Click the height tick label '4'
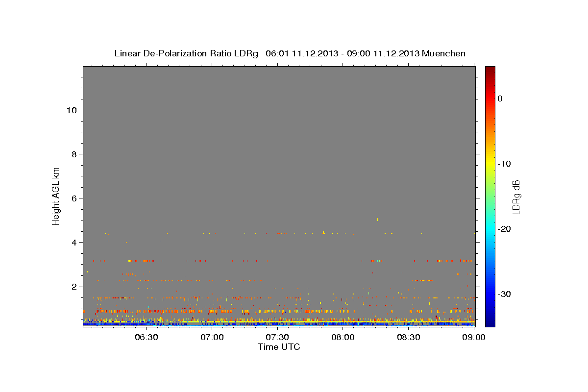 73,242
